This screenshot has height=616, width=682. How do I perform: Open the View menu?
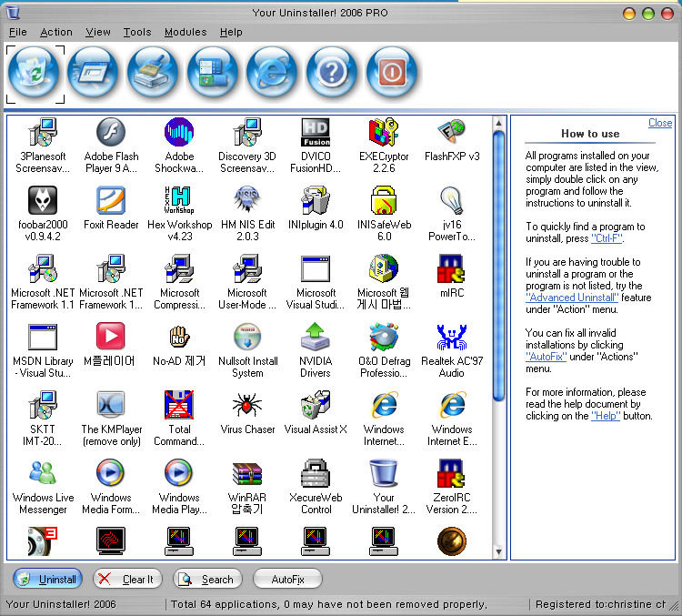point(98,32)
